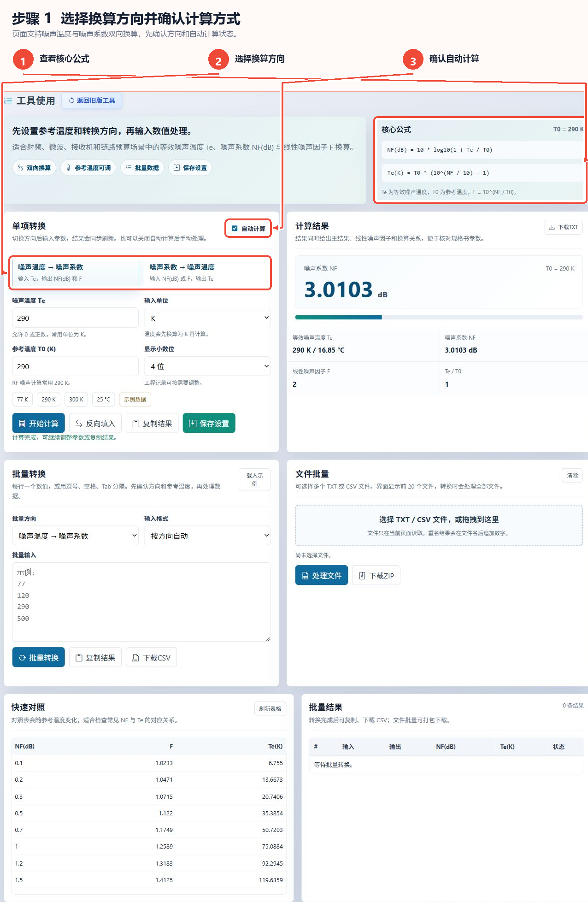Click the 119.6359 Te value
Screen dimensions: 588x902
click(x=271, y=880)
